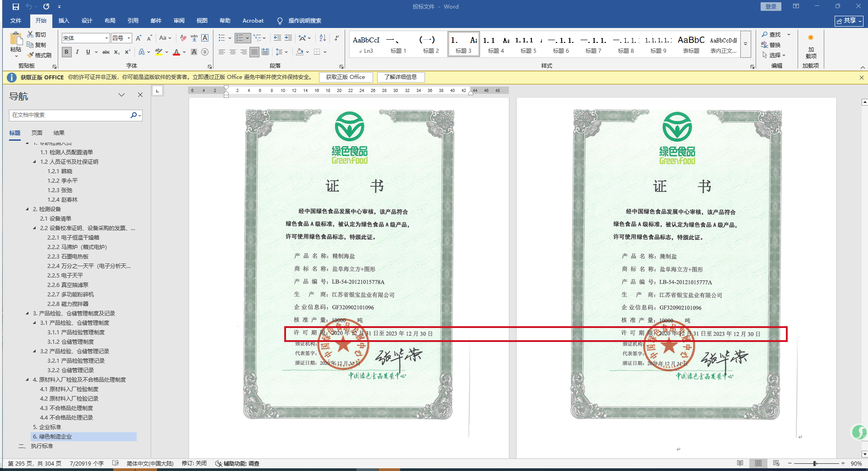Increase font size with the grow font icon
Image resolution: width=868 pixels, height=471 pixels.
click(139, 38)
